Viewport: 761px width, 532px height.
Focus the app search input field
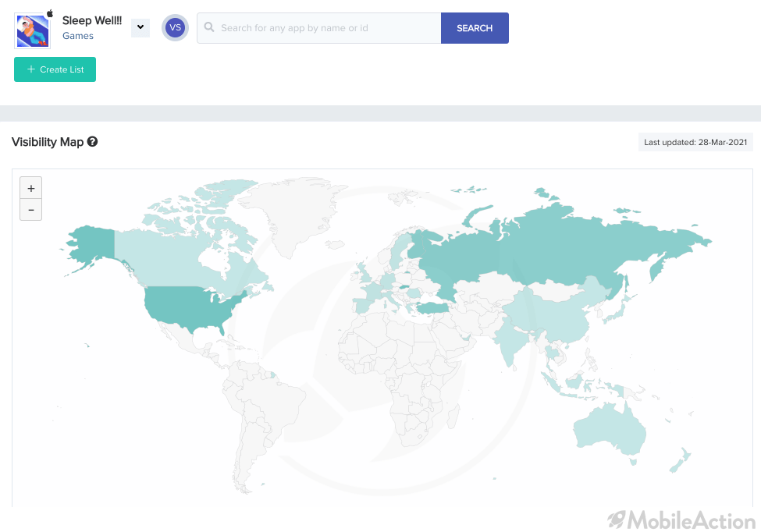click(x=319, y=28)
